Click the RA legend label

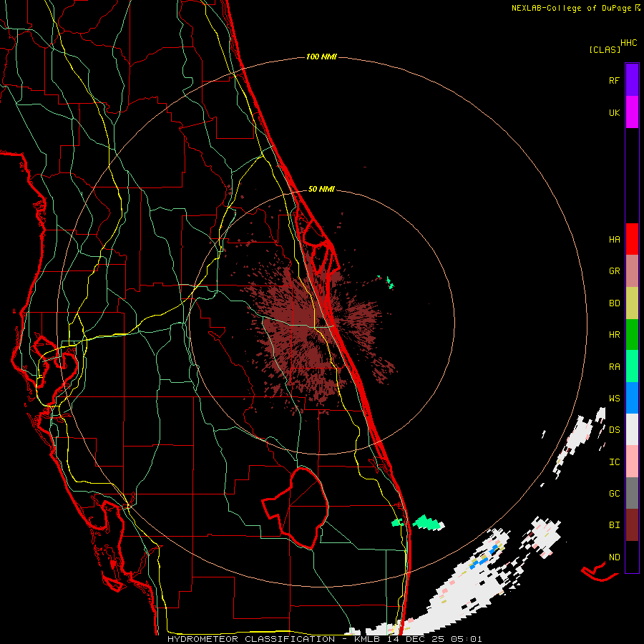coord(614,367)
